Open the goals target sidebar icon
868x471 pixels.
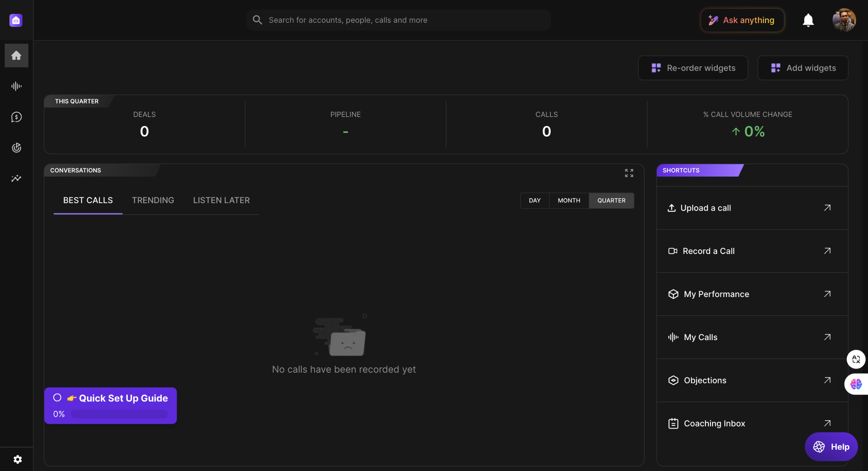[x=16, y=148]
